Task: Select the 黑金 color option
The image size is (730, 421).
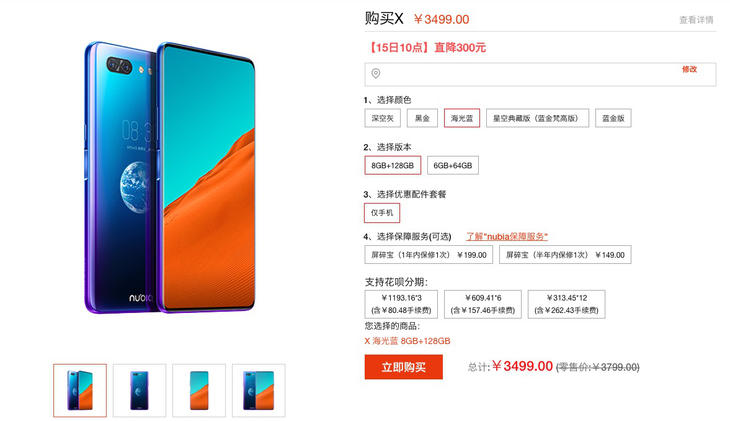Action: [422, 118]
